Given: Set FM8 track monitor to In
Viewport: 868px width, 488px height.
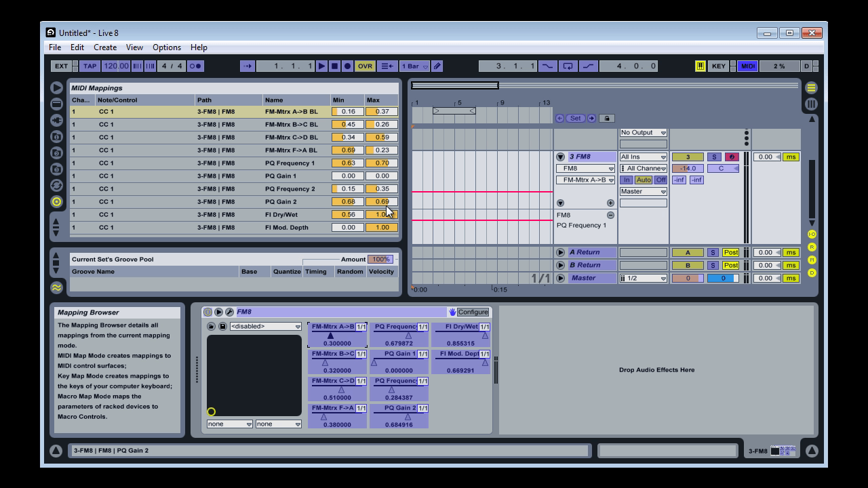Looking at the screenshot, I should 627,180.
